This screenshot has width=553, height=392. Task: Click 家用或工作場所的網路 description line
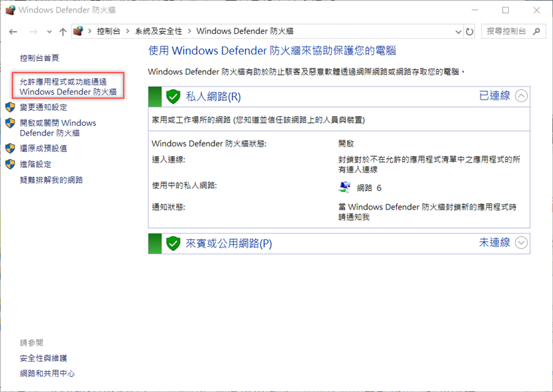pos(258,120)
